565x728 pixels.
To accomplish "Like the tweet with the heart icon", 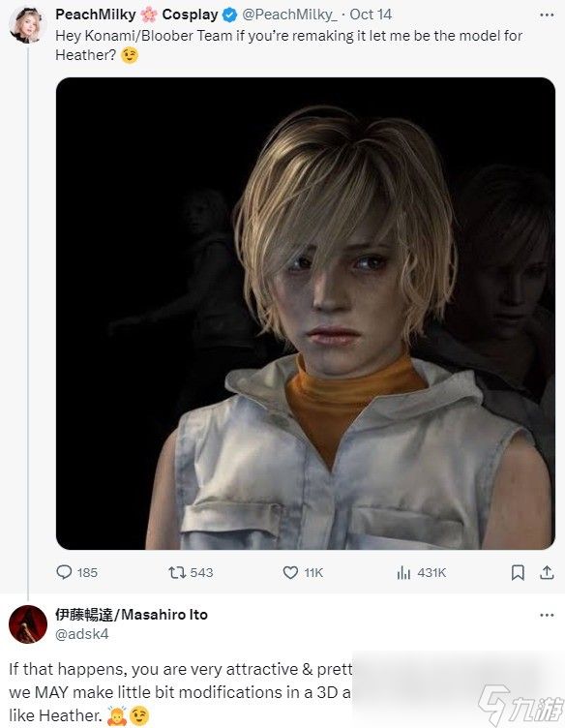I will [290, 572].
